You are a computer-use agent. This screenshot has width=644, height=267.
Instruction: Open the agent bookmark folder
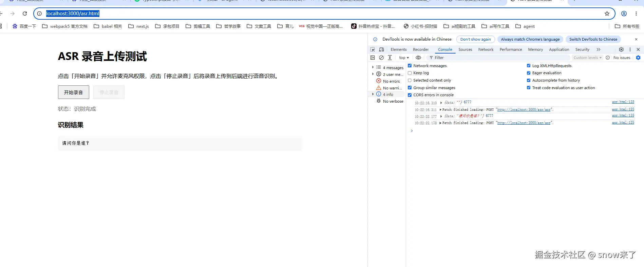click(525, 26)
